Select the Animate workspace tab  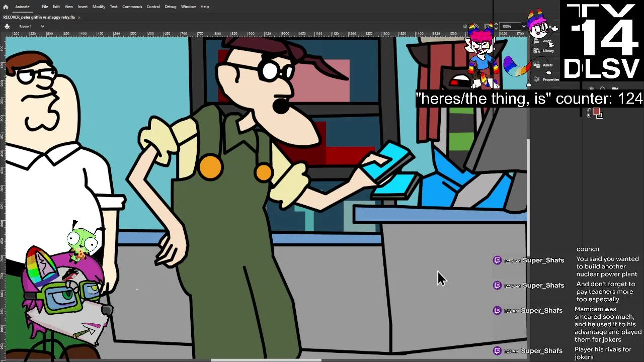coord(22,7)
